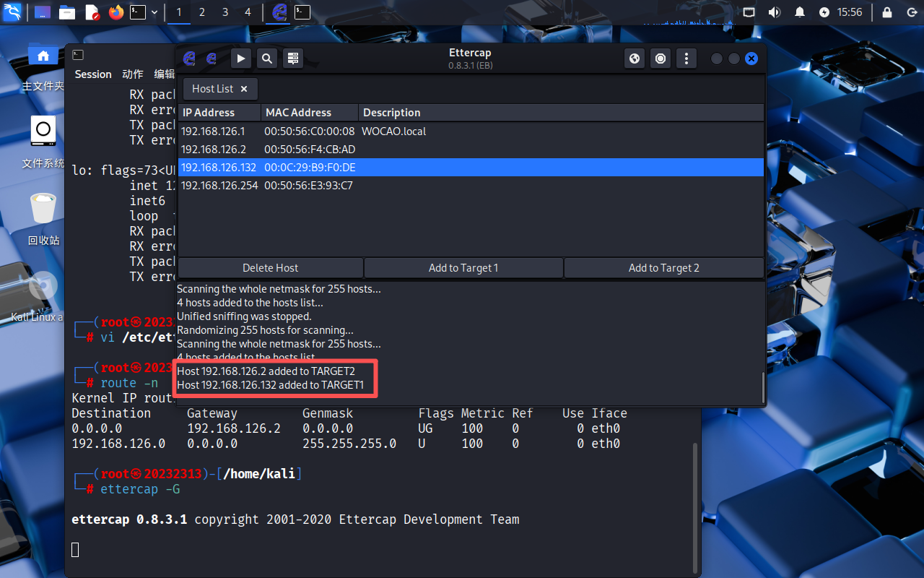Lock the screen with the padlock icon

(x=887, y=12)
